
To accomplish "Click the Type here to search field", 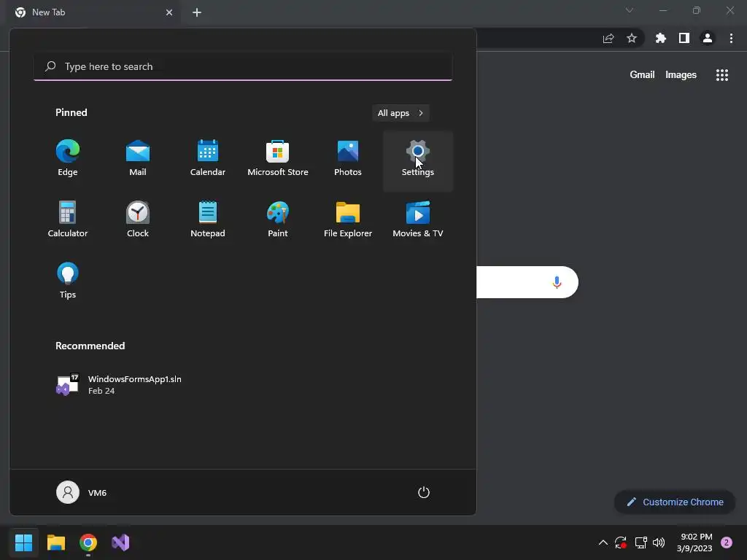I will coord(243,66).
